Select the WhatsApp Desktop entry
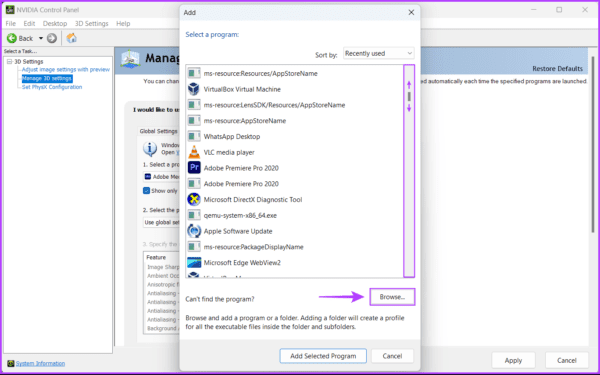Image resolution: width=600 pixels, height=375 pixels. pos(295,136)
